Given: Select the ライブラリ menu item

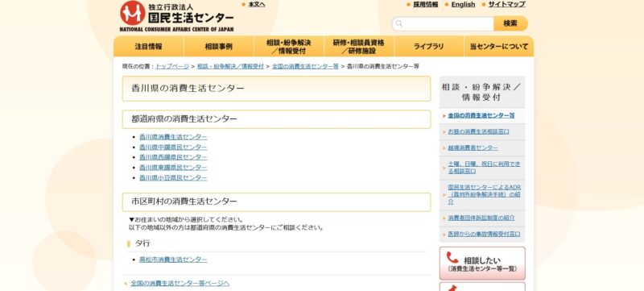Looking at the screenshot, I should coord(429,47).
